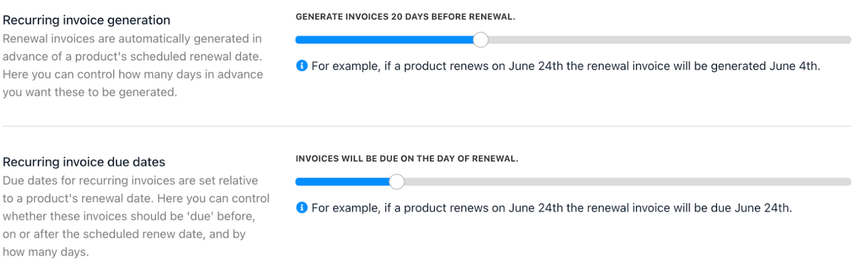Screen dimensions: 868x263
Task: Click 'Generate invoices 20 days before renewal' label
Action: point(406,17)
